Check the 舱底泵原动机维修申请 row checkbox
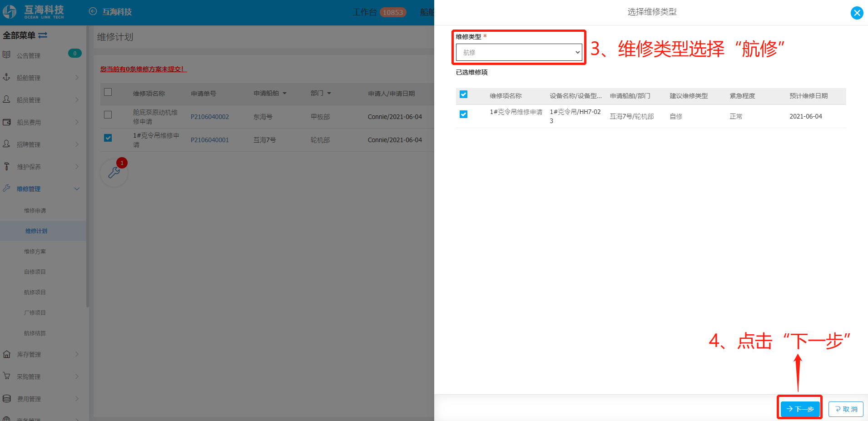The image size is (868, 421). pyautogui.click(x=108, y=115)
